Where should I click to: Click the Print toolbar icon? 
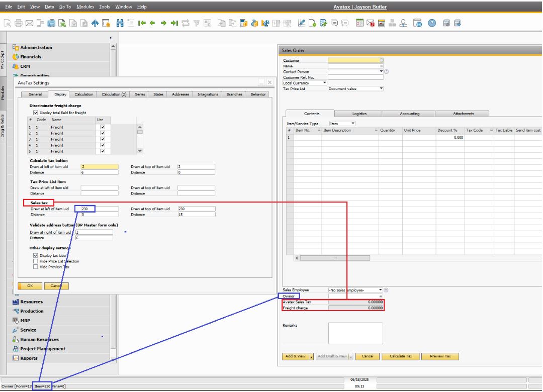pos(19,23)
